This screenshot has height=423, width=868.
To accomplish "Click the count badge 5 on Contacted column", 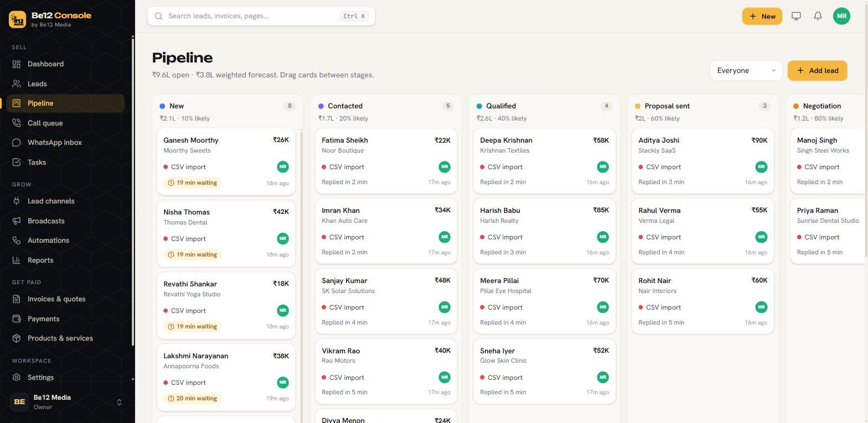I will pyautogui.click(x=448, y=106).
